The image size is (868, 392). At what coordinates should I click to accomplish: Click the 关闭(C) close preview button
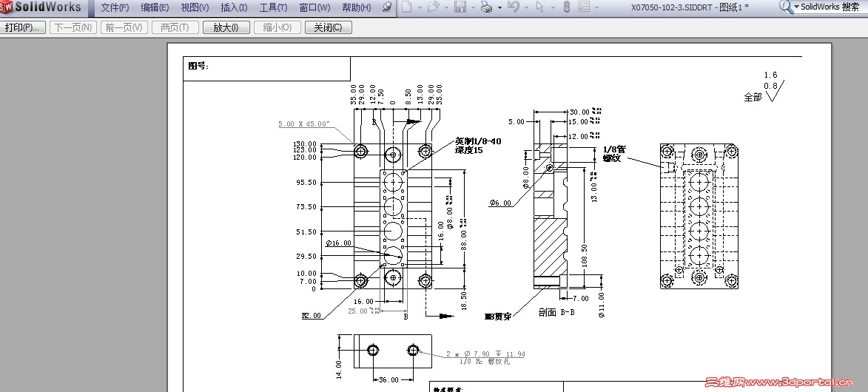pyautogui.click(x=329, y=27)
